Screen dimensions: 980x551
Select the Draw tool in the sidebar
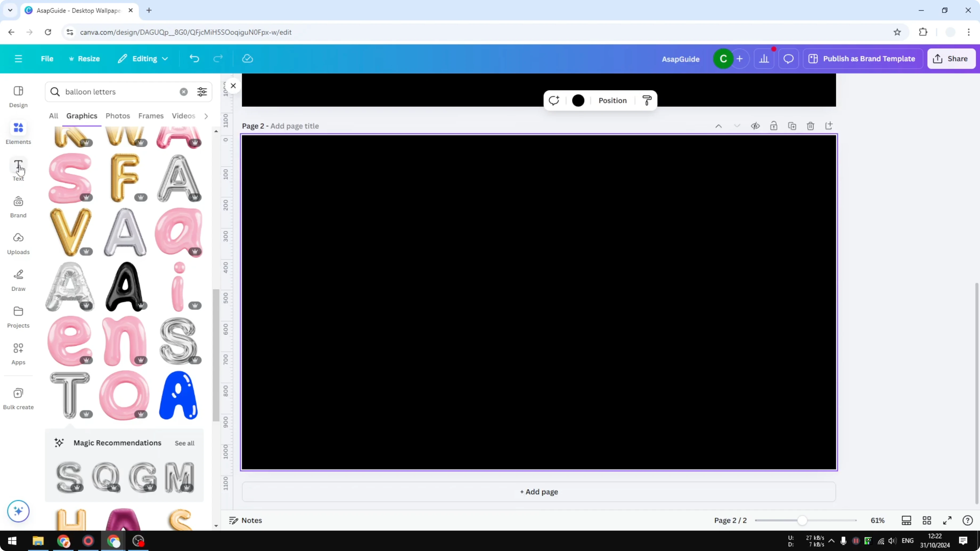tap(18, 279)
